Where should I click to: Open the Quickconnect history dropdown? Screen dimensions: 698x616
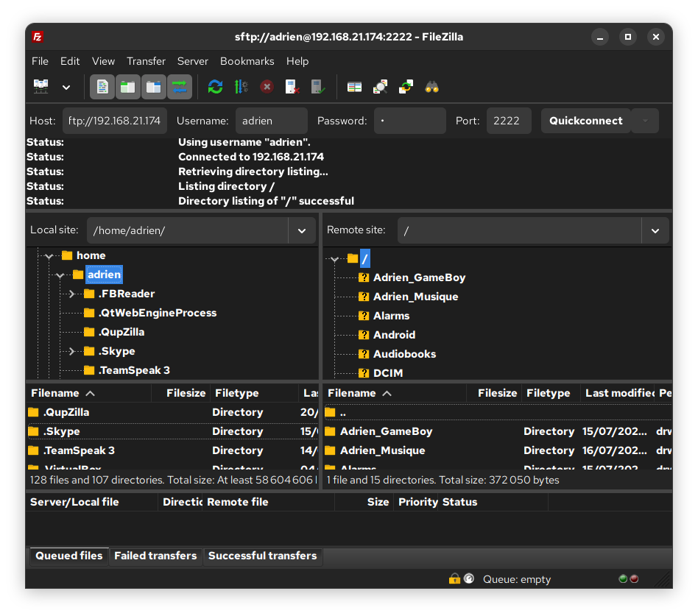[645, 121]
